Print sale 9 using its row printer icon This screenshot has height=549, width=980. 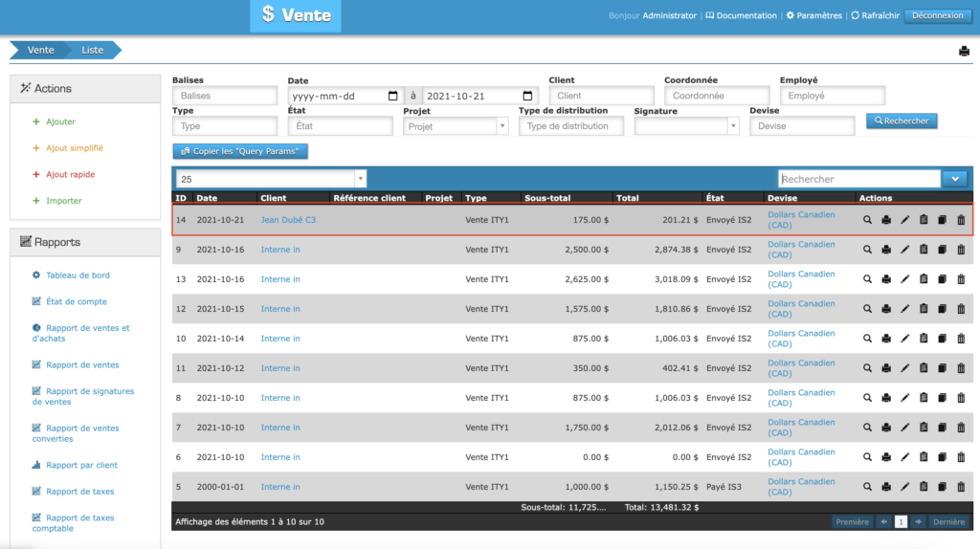(x=886, y=250)
